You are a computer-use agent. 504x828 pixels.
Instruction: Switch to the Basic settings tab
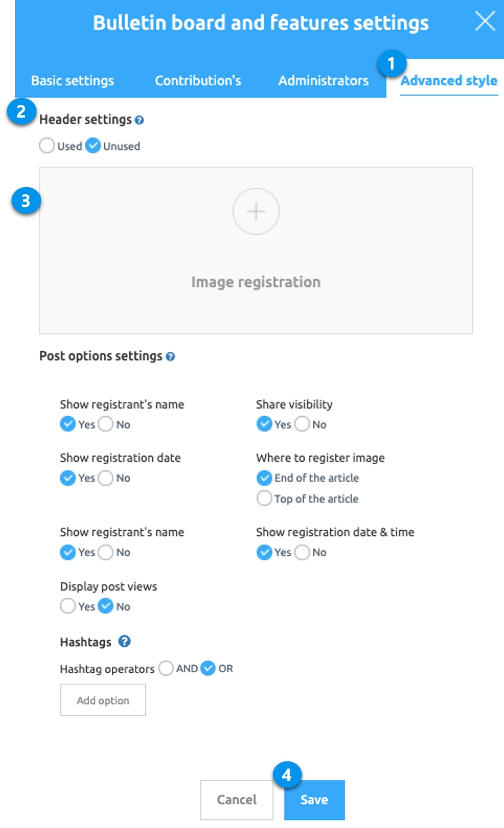72,81
